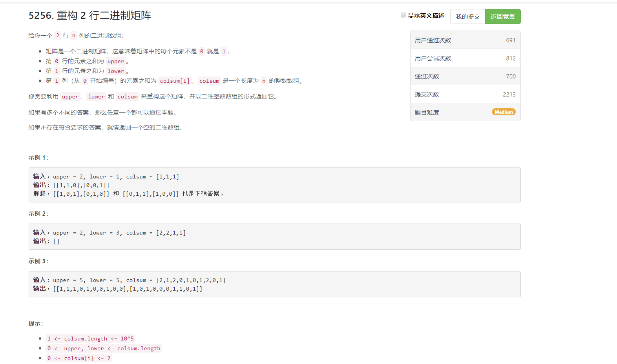
Task: Click the sentence starting 你需要利用 upper
Action: 154,96
